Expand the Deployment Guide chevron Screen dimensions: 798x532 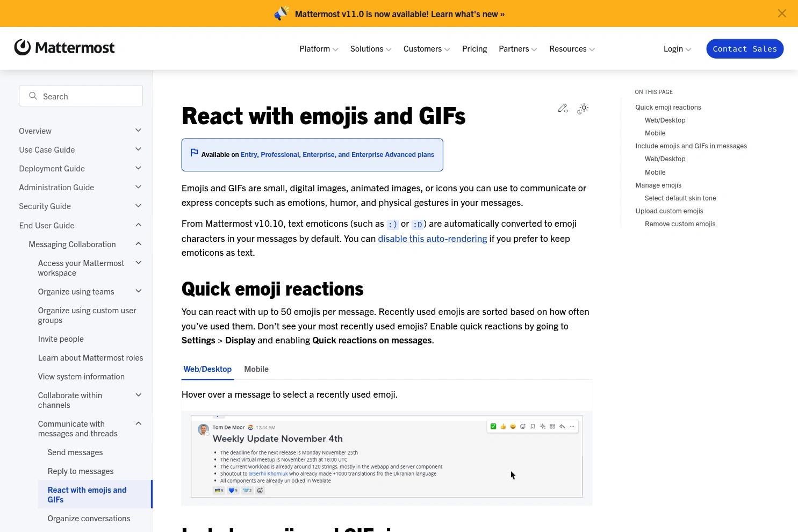pyautogui.click(x=138, y=168)
